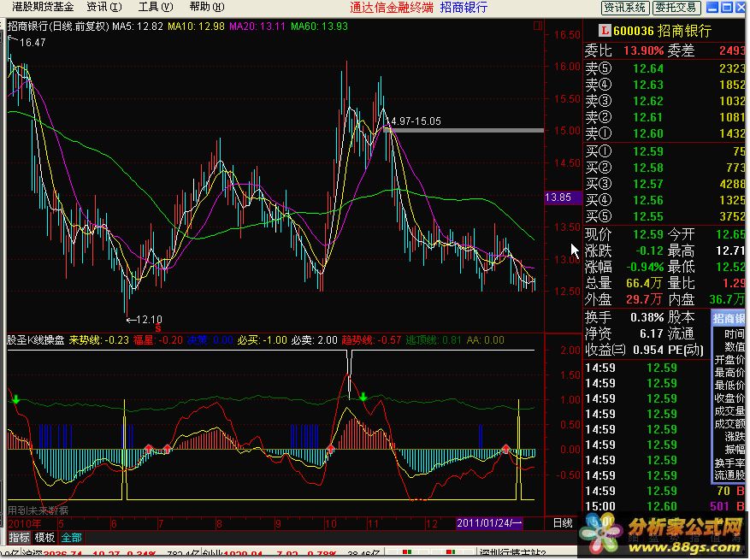Click the 福星: -0.20 indicator value
Image resolution: width=750 pixels, height=560 pixels.
(158, 340)
